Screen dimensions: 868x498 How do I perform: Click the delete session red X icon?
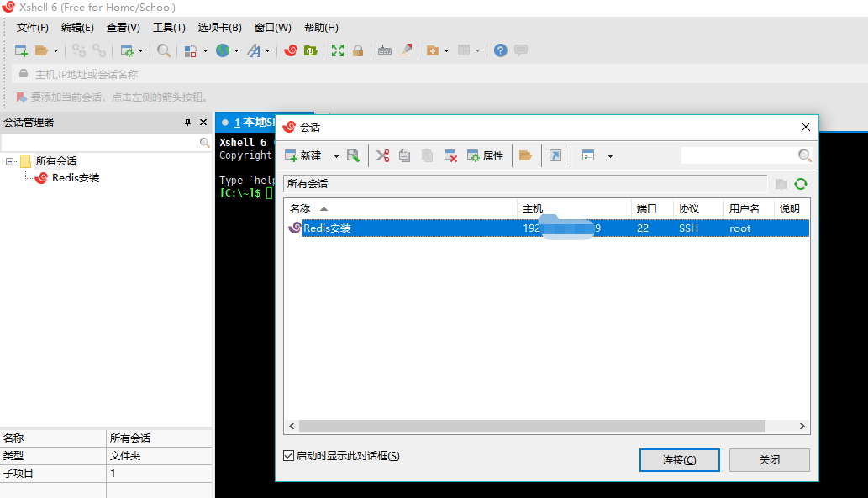450,155
